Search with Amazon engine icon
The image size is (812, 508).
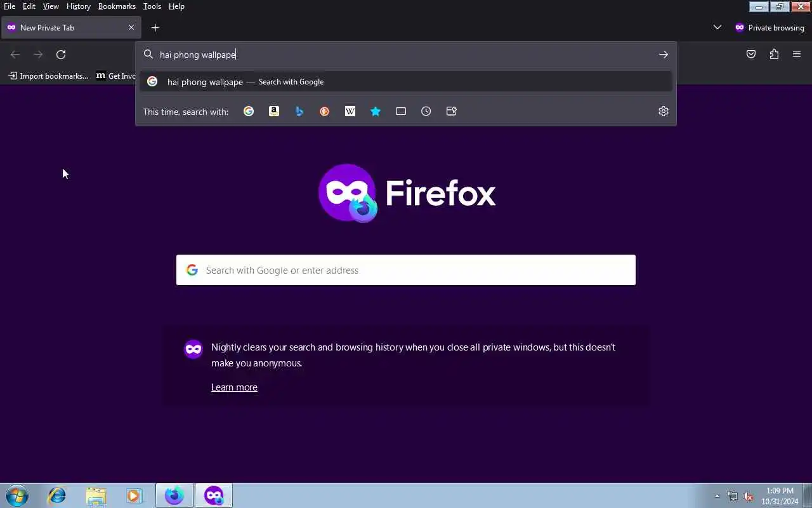274,111
